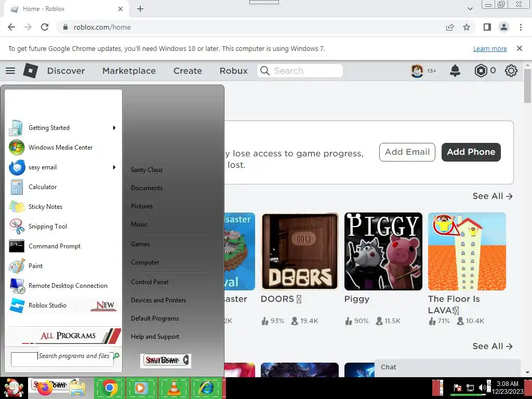Image resolution: width=532 pixels, height=399 pixels.
Task: Follow the Learn more link
Action: (x=490, y=48)
